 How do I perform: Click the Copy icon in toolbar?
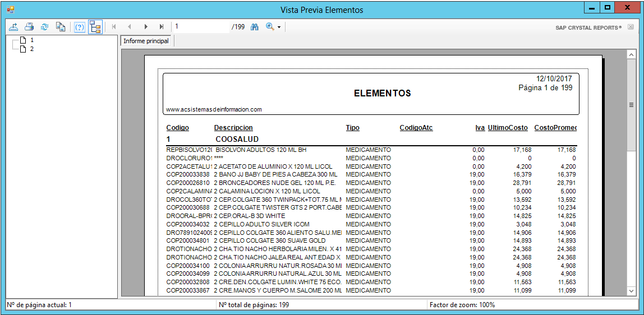coord(61,27)
